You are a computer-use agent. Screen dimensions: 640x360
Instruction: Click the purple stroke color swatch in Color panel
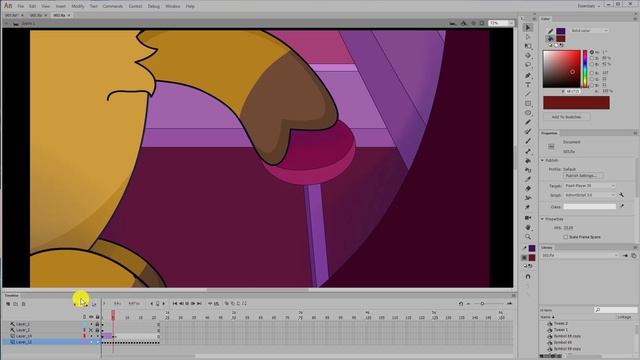pyautogui.click(x=561, y=31)
